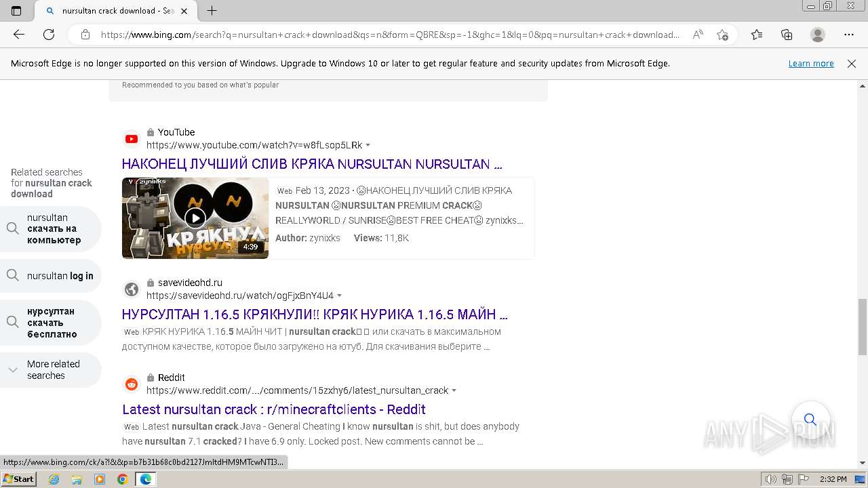Open НУРСУЛТАН 1.16.5 КРЯКНУЛИ result link
Viewport: 868px width, 488px height.
[x=315, y=314]
